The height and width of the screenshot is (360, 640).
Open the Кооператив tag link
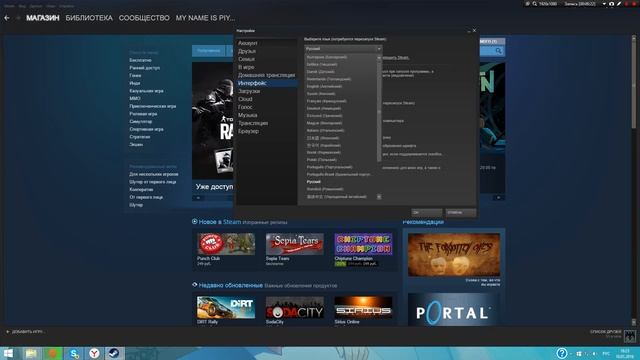[141, 189]
